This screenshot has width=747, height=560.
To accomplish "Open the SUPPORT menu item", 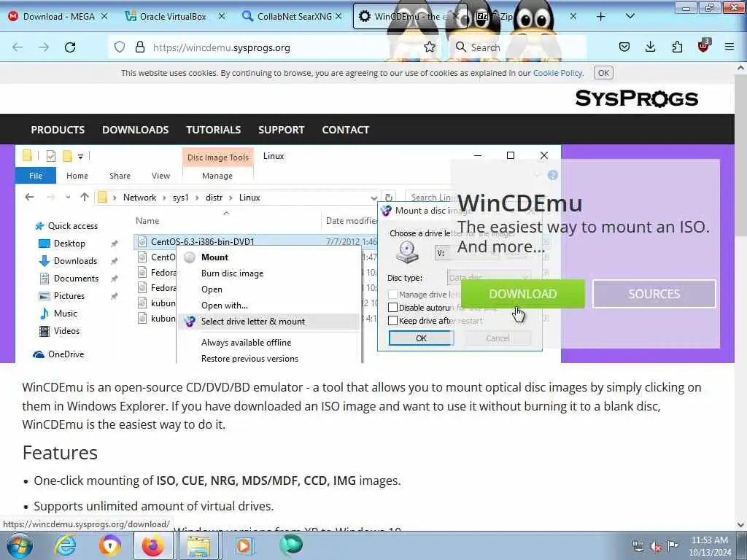I will tap(281, 130).
